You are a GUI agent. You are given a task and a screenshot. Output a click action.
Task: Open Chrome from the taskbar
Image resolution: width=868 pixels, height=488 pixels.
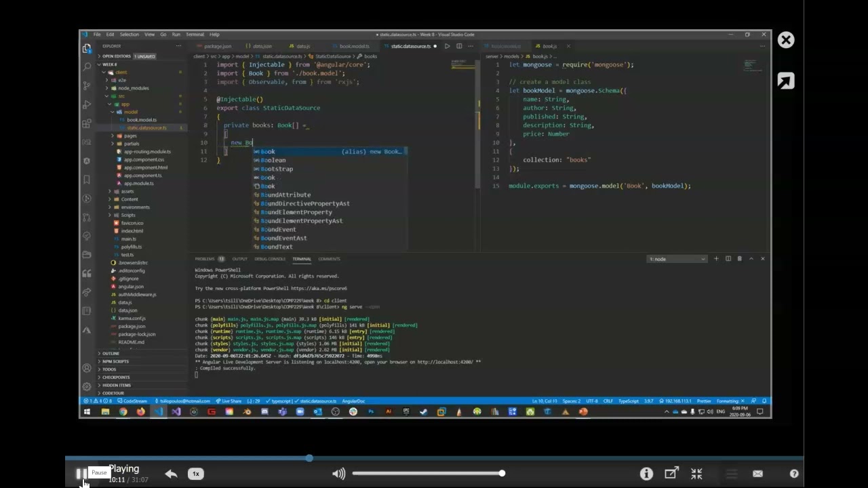[x=123, y=411]
